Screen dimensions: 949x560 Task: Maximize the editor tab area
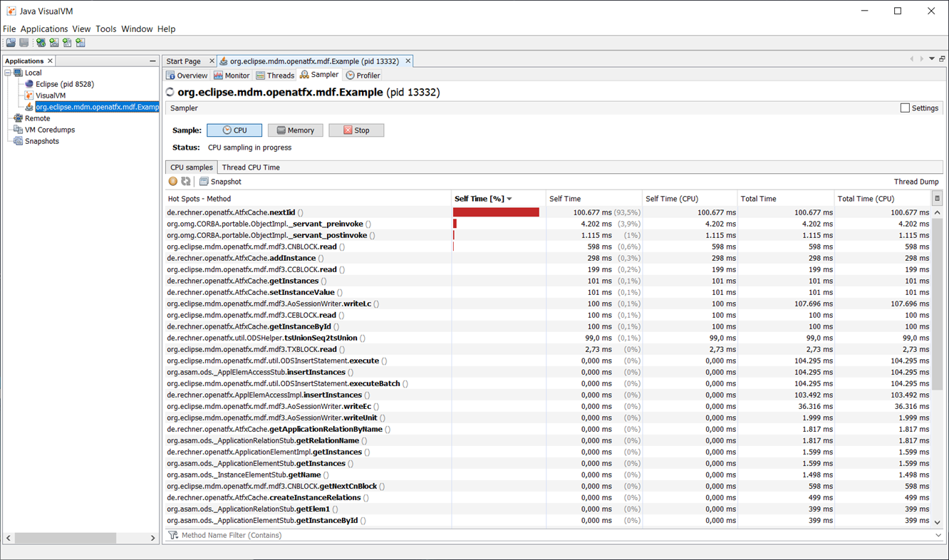click(942, 59)
